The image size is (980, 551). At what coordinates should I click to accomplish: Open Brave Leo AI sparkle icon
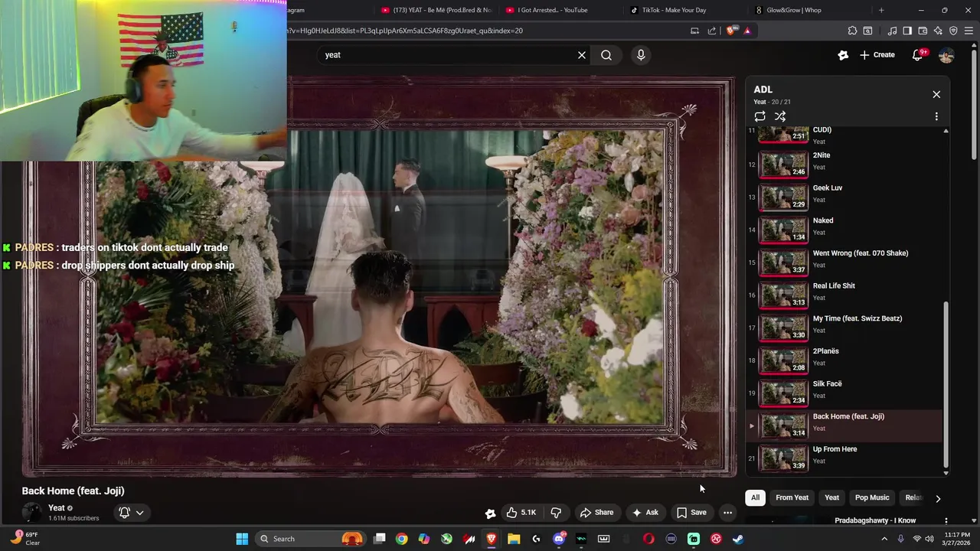(x=938, y=31)
